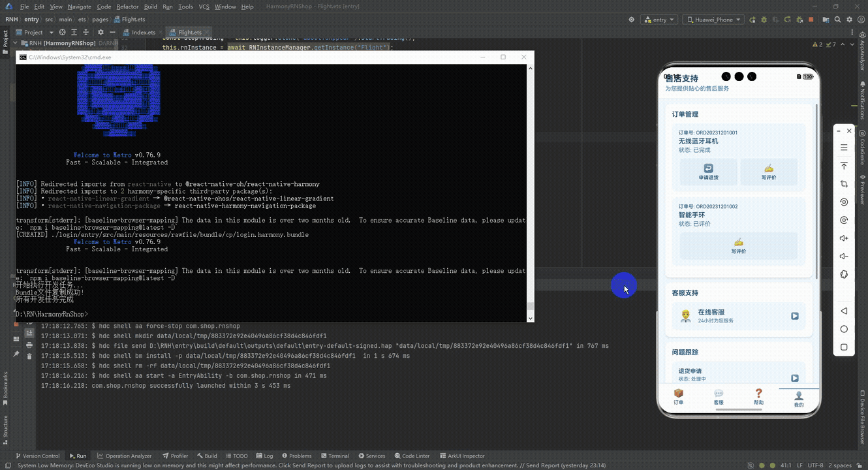Open editor tabs more-options dots
The height and width of the screenshot is (470, 868).
tap(852, 32)
